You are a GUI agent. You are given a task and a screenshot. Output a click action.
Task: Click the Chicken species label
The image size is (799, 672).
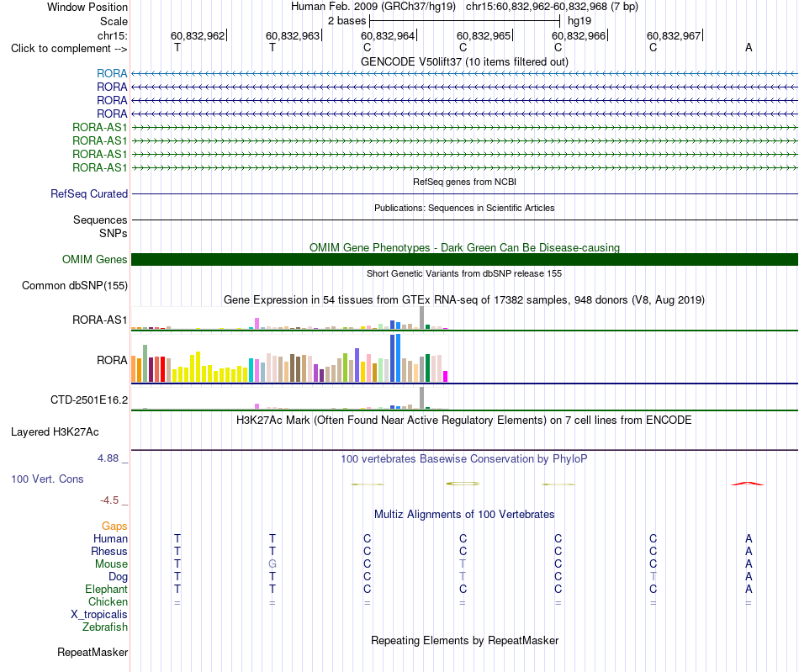tap(108, 601)
